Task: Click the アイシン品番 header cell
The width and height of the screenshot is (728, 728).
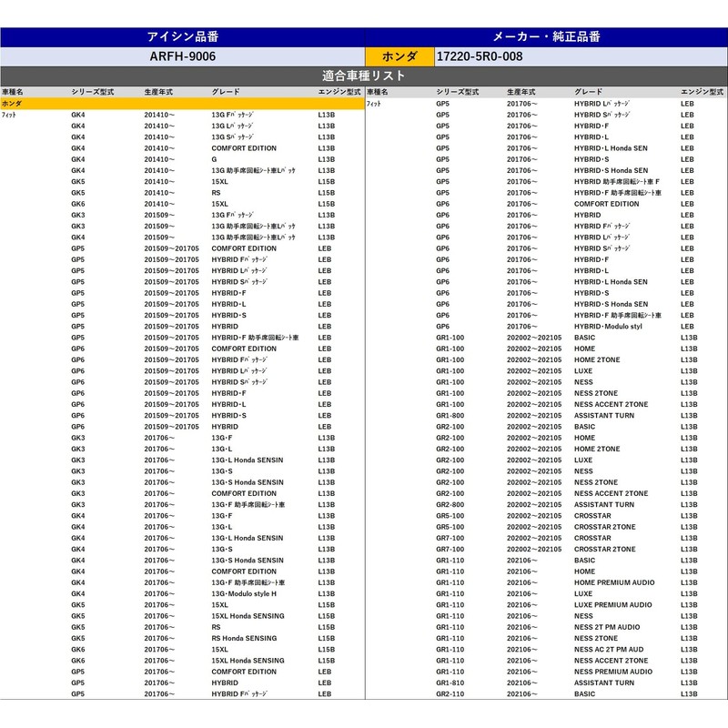Action: (x=182, y=37)
